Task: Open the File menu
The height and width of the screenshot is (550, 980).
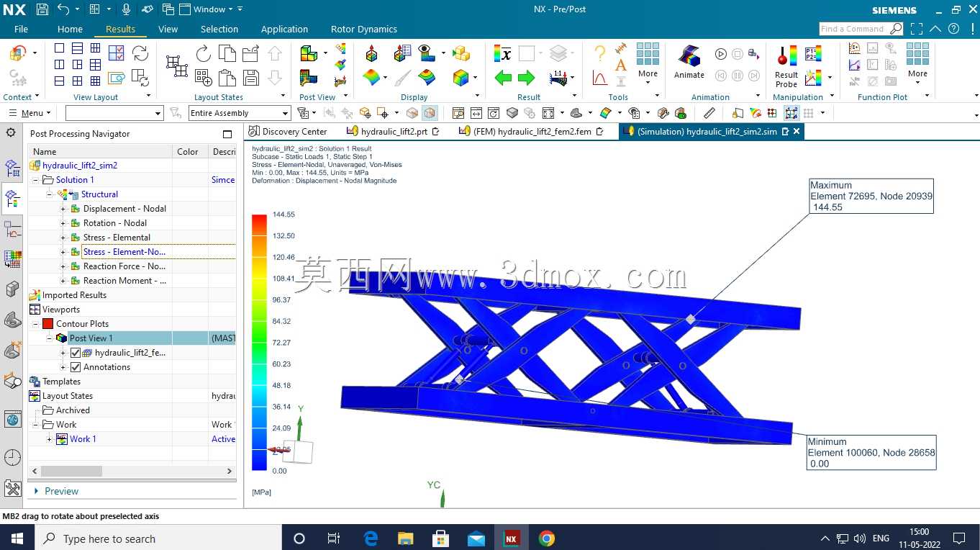Action: (x=21, y=29)
